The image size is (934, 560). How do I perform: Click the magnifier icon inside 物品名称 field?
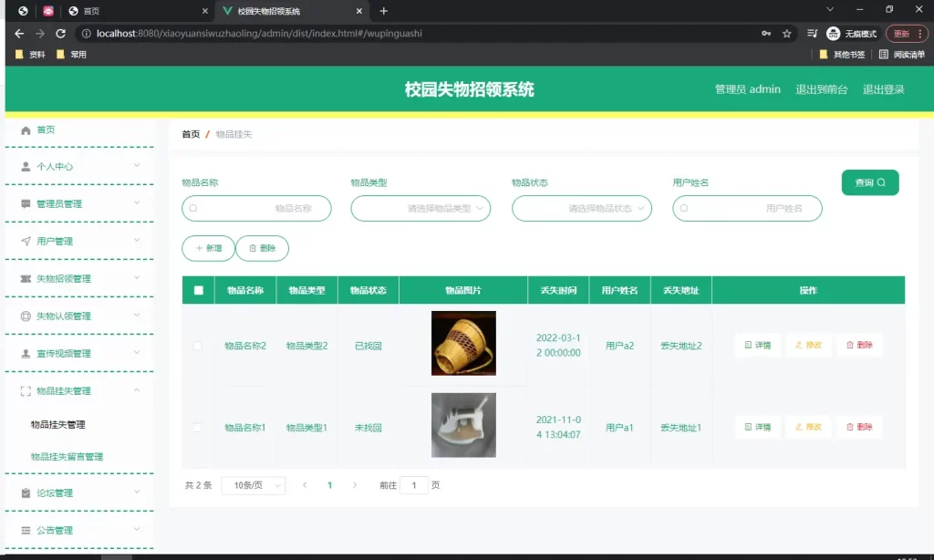(193, 208)
